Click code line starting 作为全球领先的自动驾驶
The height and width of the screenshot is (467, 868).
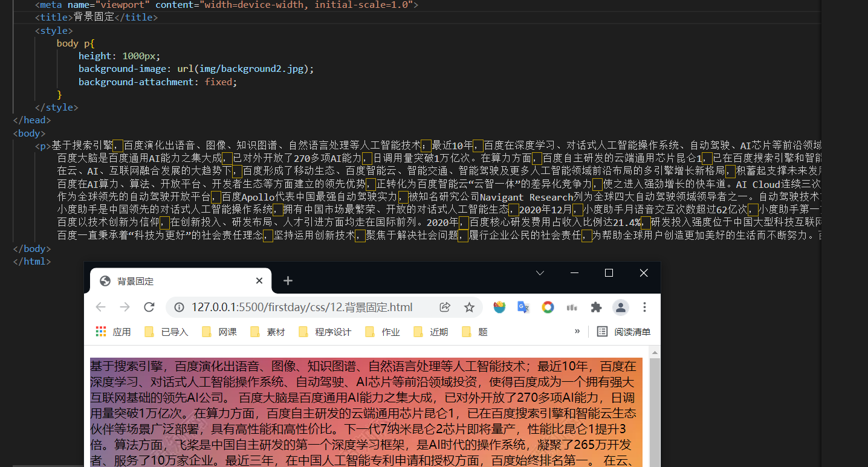tap(439, 197)
